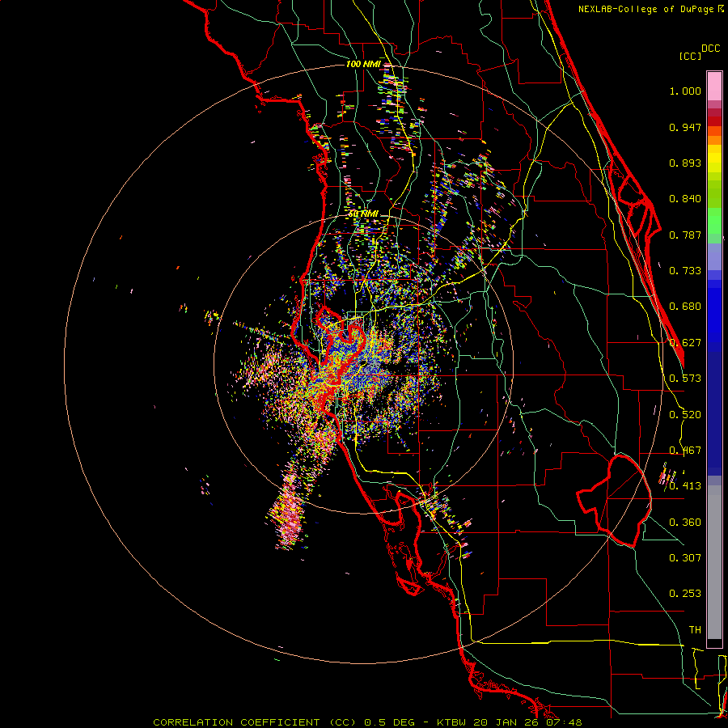The width and height of the screenshot is (728, 728).
Task: Click the 0.893 scale value
Action: [x=685, y=163]
